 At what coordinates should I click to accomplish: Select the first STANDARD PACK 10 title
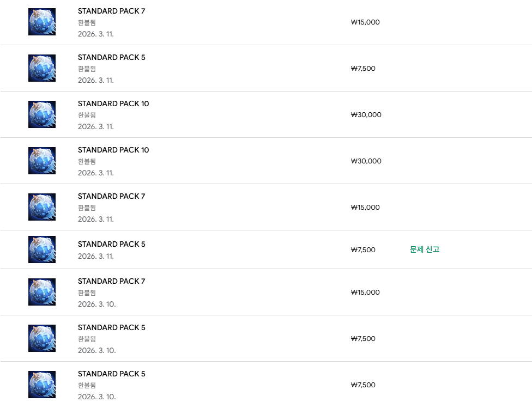113,103
